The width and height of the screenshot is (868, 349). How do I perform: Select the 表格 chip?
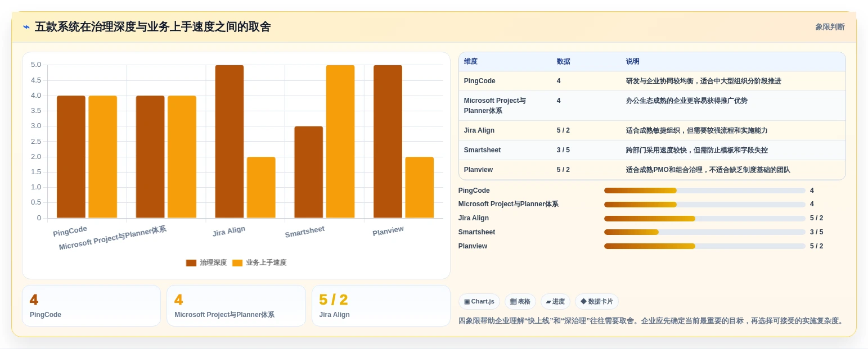[x=520, y=302]
